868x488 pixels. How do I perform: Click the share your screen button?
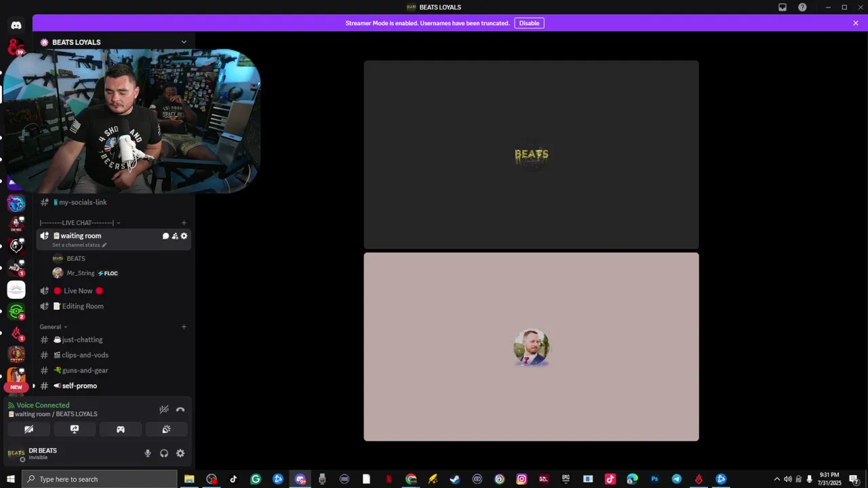(75, 429)
